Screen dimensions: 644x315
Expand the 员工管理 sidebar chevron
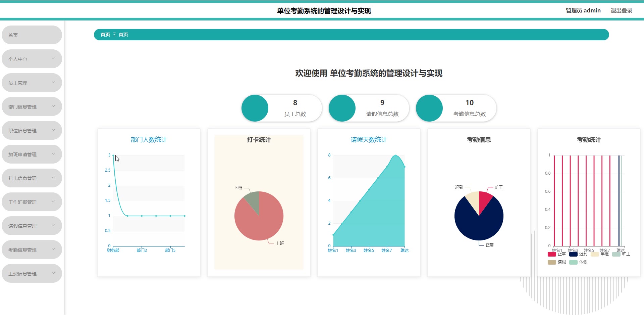coord(53,82)
